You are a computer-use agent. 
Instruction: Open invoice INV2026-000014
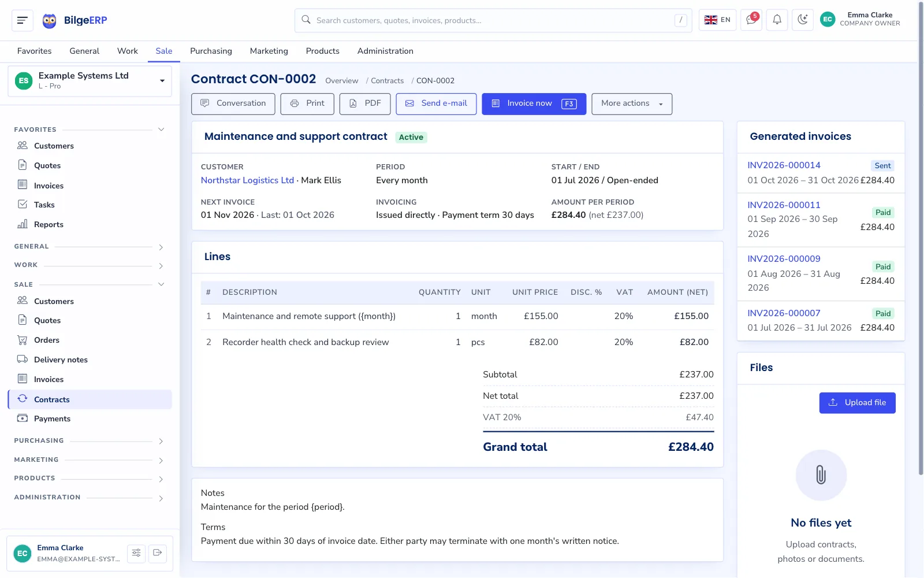tap(784, 165)
